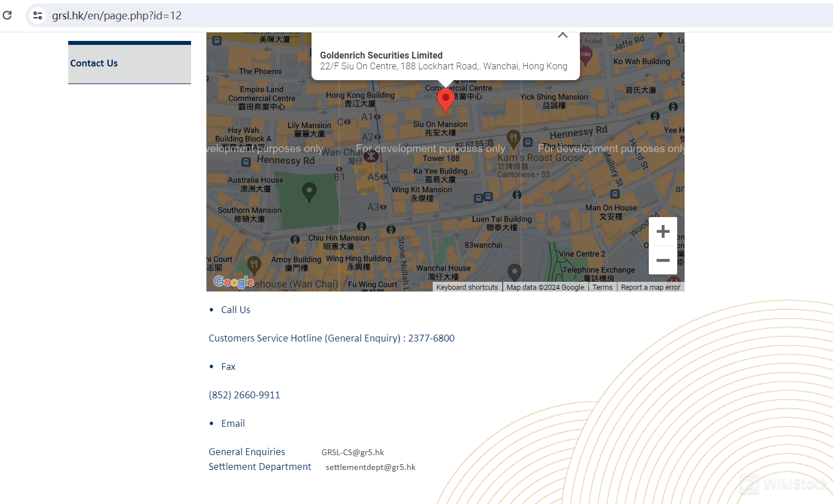
Task: Reload the page using the refresh icon
Action: (x=7, y=15)
